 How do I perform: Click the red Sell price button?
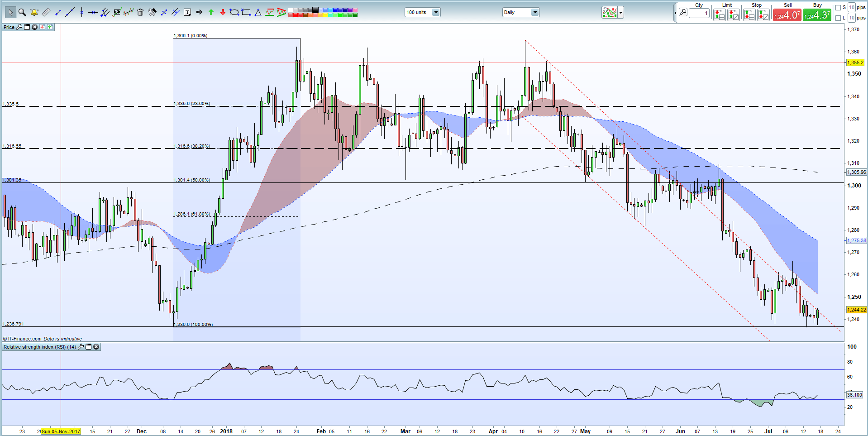tap(787, 15)
